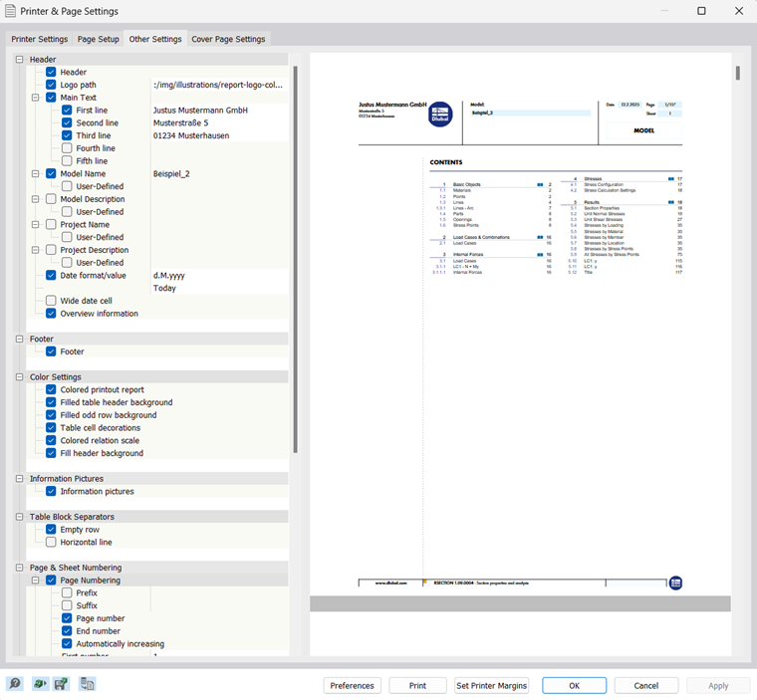757x700 pixels.
Task: Enable the Wide date cell checkbox
Action: 51,301
